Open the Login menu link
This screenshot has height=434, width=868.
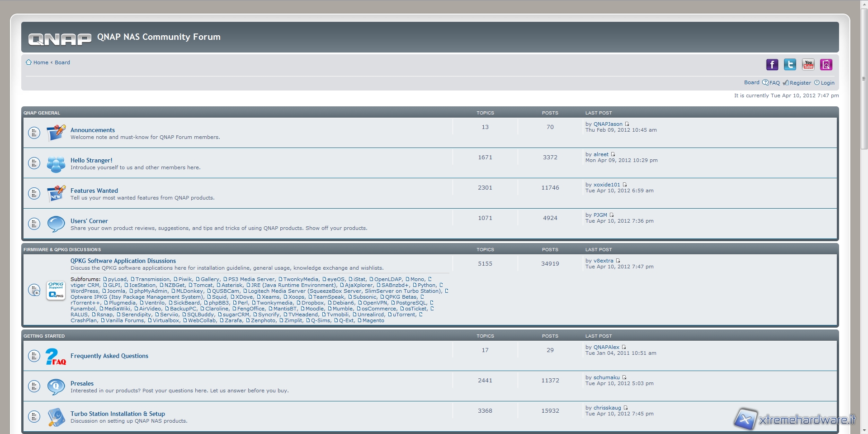click(x=827, y=83)
